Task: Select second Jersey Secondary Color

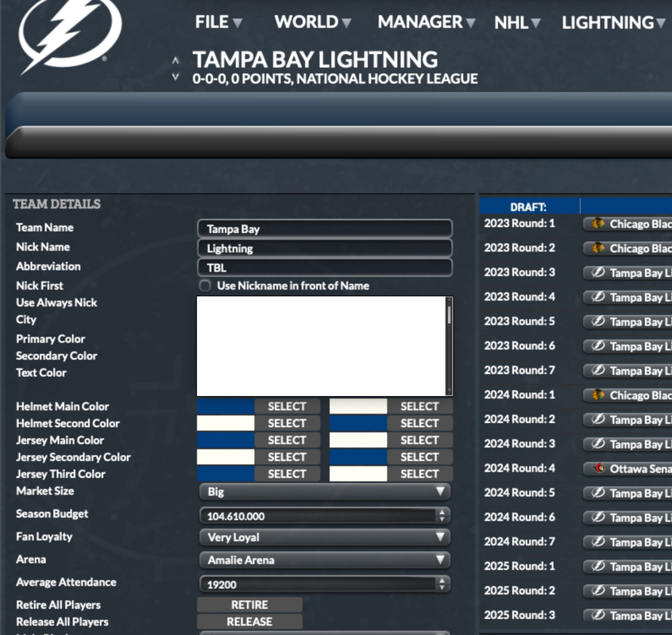Action: 419,457
